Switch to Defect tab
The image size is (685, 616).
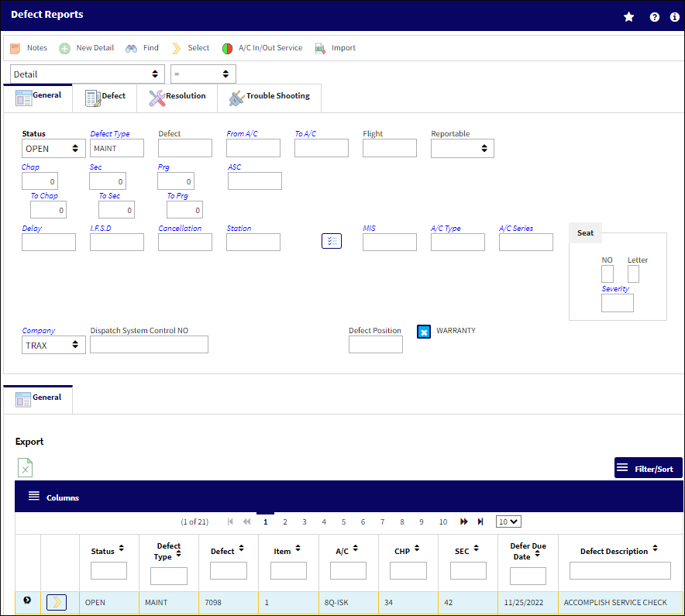tap(105, 98)
